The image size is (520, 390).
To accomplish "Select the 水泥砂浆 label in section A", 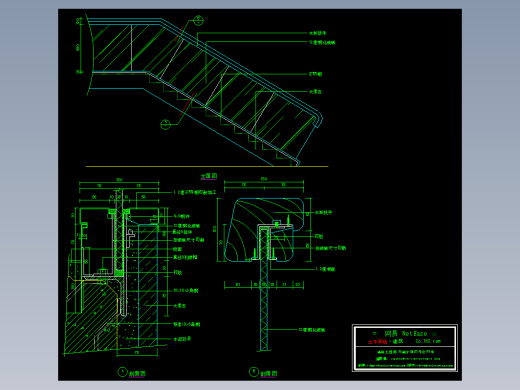I will tap(182, 339).
